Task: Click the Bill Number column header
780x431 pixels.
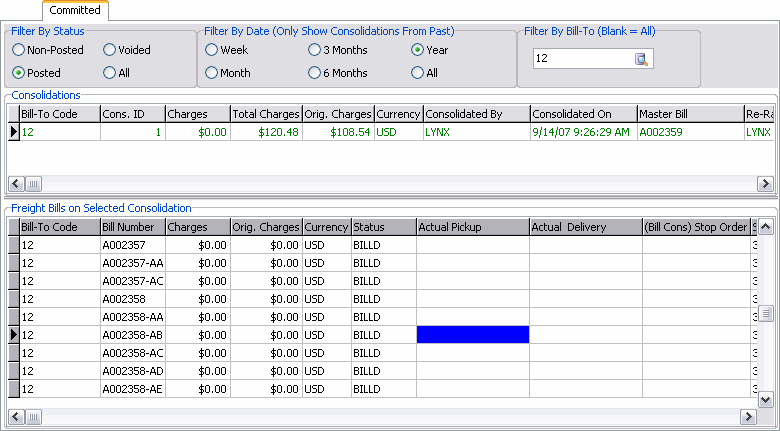Action: click(x=133, y=227)
